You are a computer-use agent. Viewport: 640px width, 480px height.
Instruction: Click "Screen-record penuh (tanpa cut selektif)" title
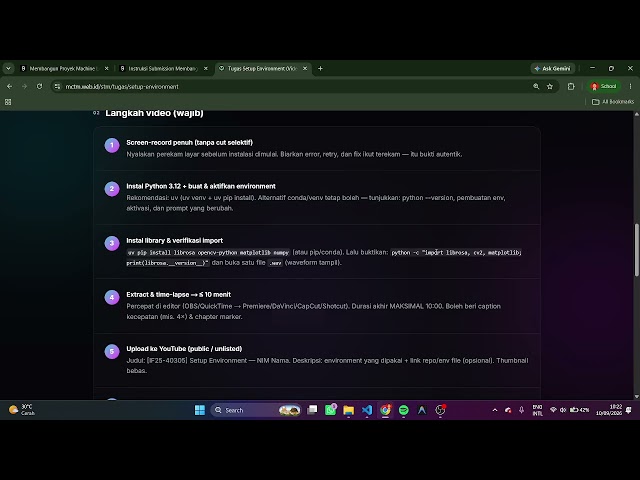point(189,142)
